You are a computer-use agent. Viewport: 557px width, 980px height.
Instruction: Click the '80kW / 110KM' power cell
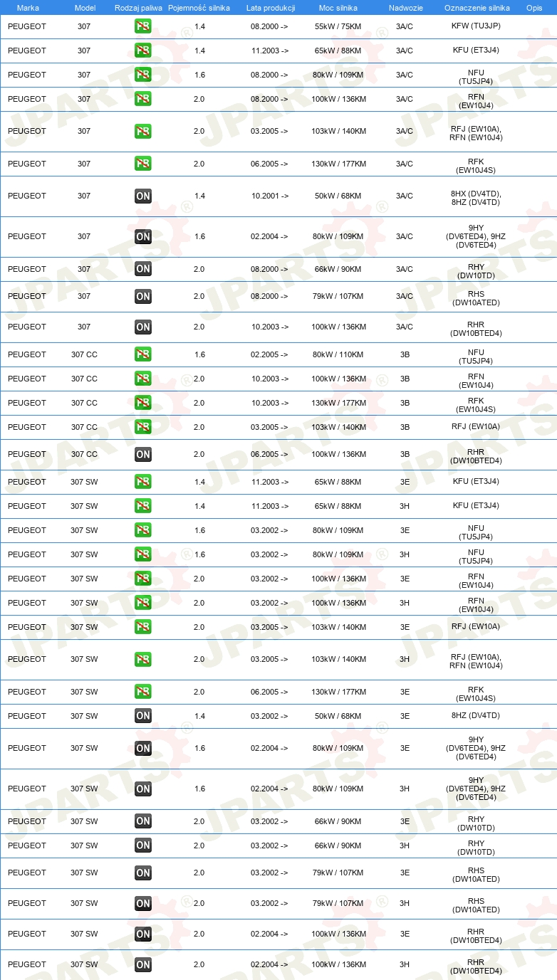(x=338, y=354)
